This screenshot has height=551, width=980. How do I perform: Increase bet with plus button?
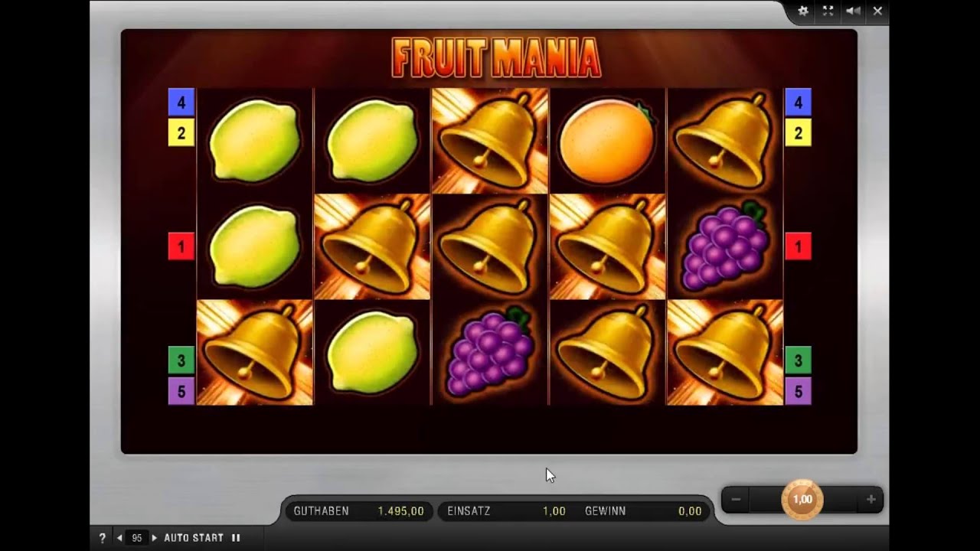[x=871, y=500]
